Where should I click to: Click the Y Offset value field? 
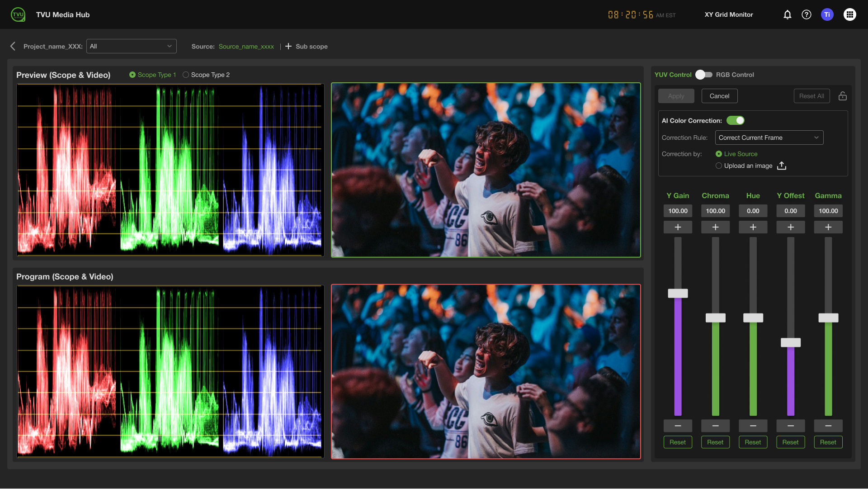click(791, 211)
